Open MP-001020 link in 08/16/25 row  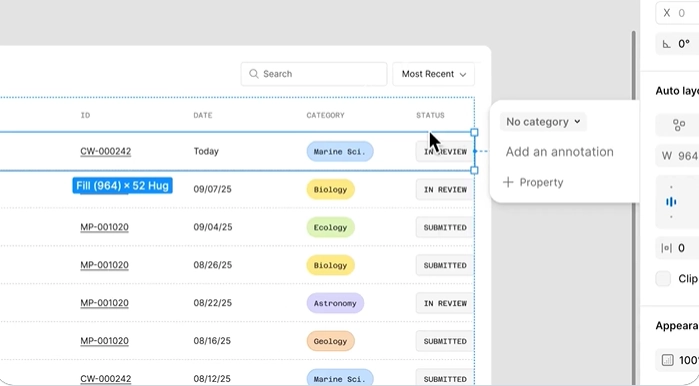click(x=104, y=341)
